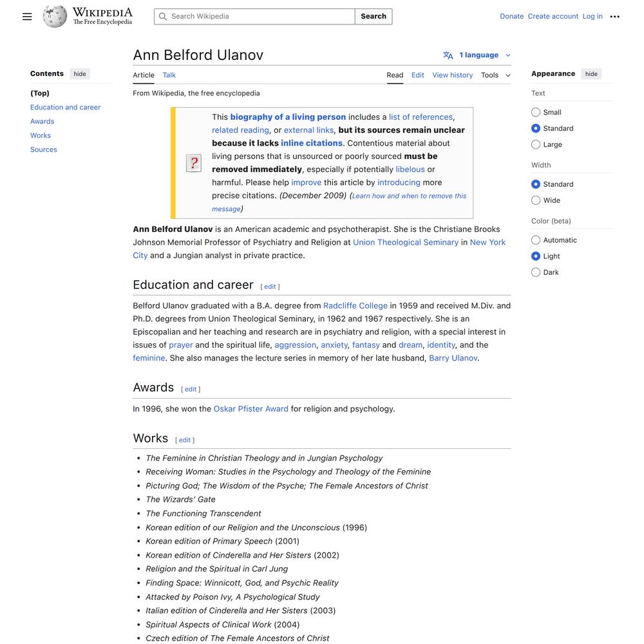Screen dimensions: 644x644
Task: Open the fantasy link
Action: pyautogui.click(x=366, y=345)
